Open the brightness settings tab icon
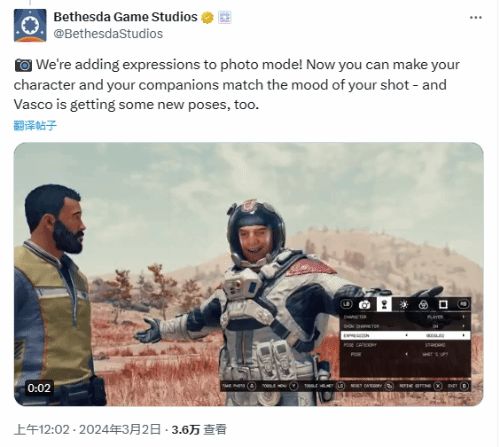Viewport: 500px width, 447px height. click(x=404, y=304)
